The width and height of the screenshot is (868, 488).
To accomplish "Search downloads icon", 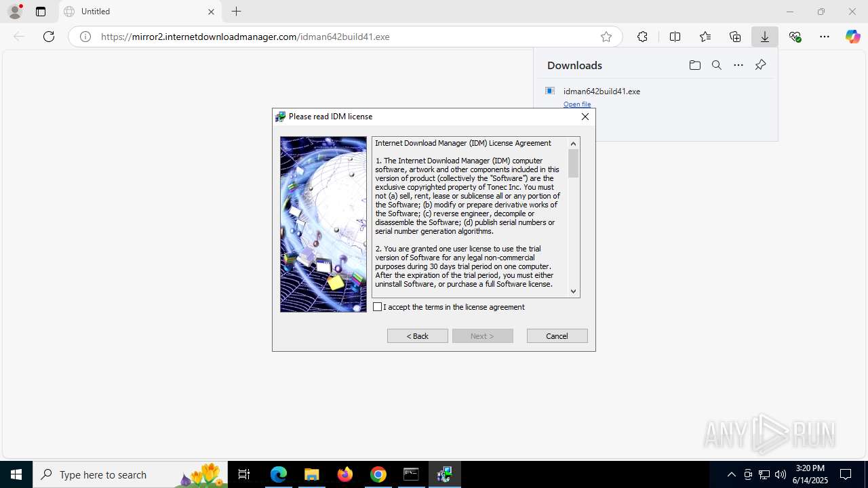I will pos(717,65).
